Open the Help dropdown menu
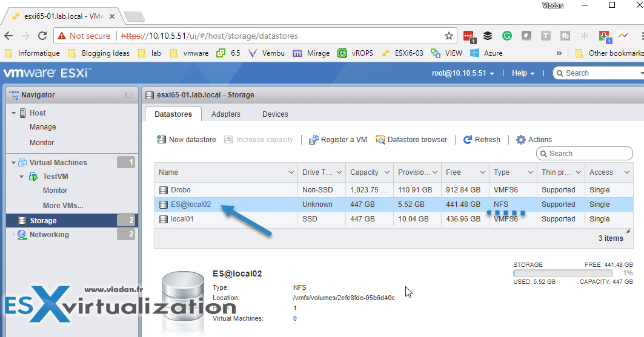644x337 pixels. click(523, 73)
